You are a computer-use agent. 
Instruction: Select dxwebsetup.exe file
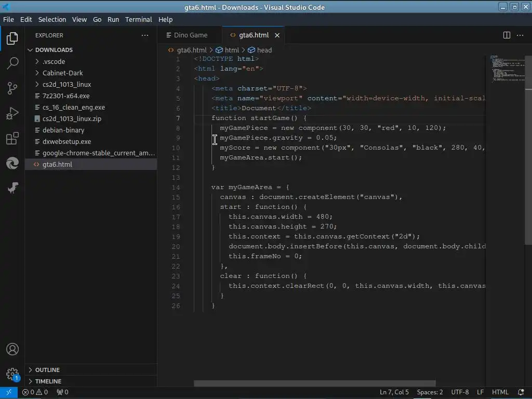click(91, 141)
